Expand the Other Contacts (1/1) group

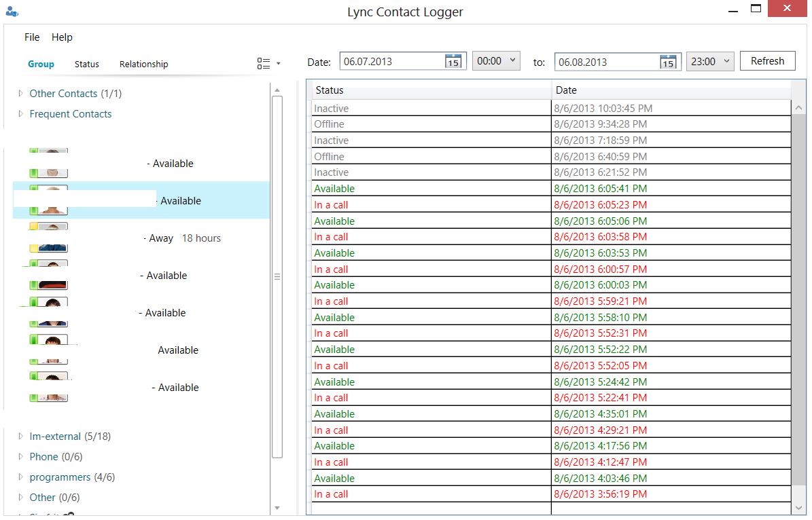click(x=20, y=94)
